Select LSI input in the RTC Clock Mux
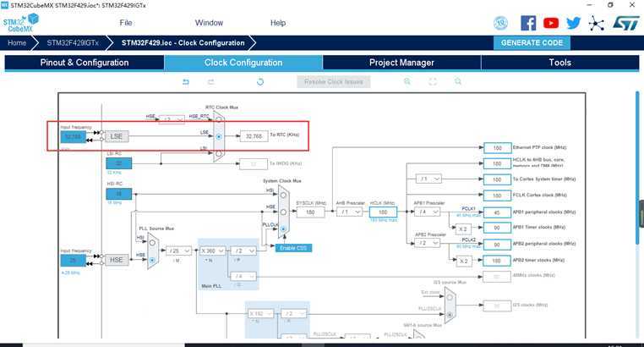This screenshot has height=347, width=644. point(219,153)
